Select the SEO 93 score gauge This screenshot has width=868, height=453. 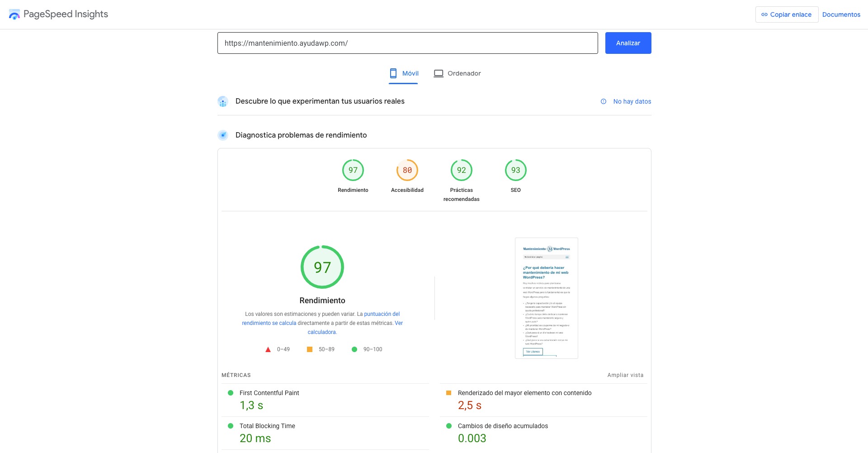pos(516,170)
